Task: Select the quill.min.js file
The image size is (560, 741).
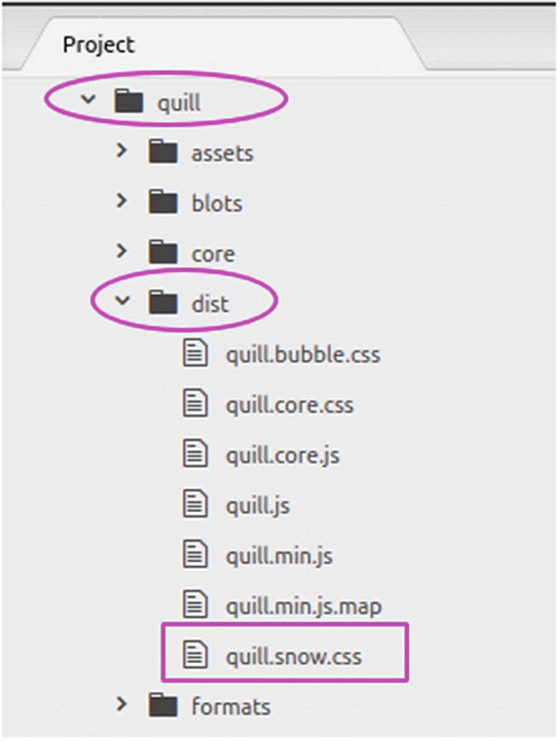Action: coord(279,556)
